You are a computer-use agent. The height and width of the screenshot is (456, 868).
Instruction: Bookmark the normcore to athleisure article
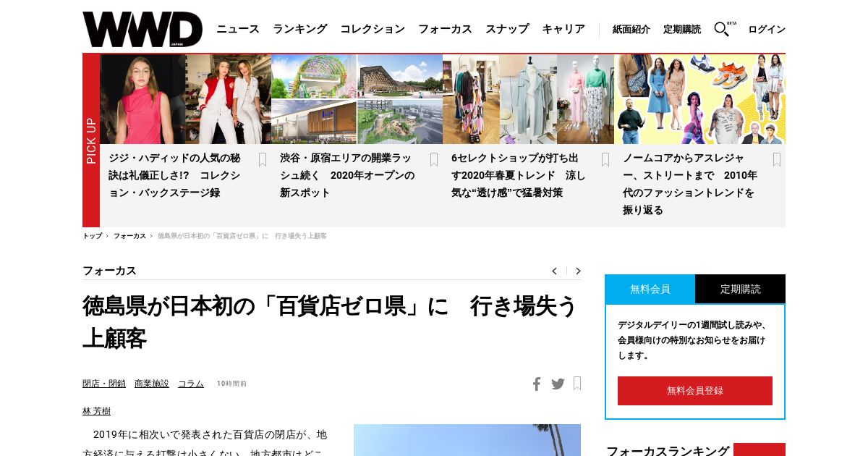pos(777,159)
